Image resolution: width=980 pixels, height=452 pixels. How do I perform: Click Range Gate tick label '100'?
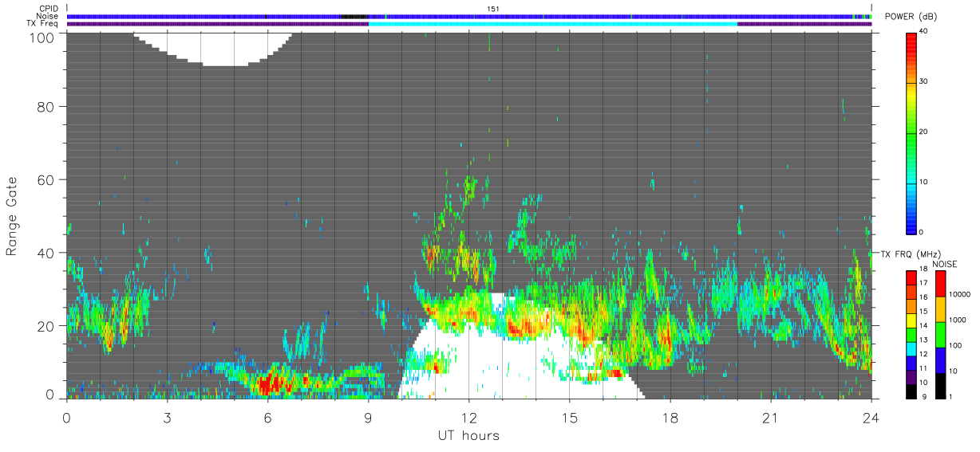click(x=41, y=37)
